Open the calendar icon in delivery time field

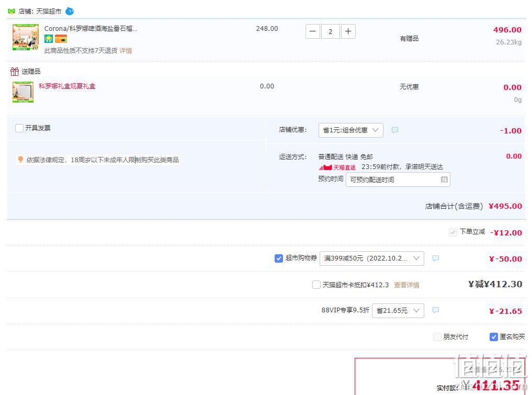[444, 179]
